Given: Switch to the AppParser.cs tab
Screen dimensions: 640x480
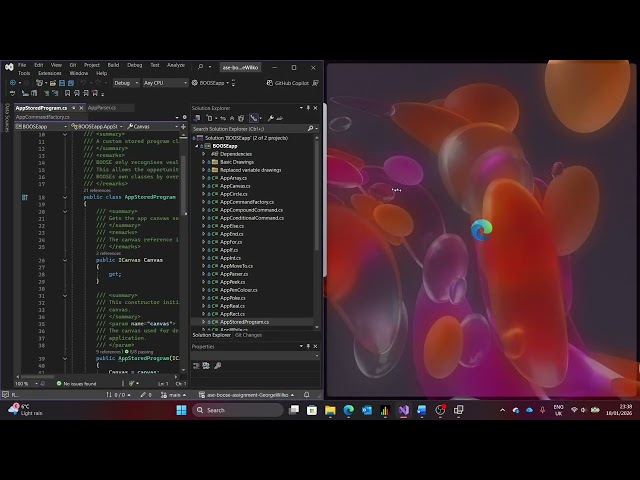Looking at the screenshot, I should coord(101,107).
